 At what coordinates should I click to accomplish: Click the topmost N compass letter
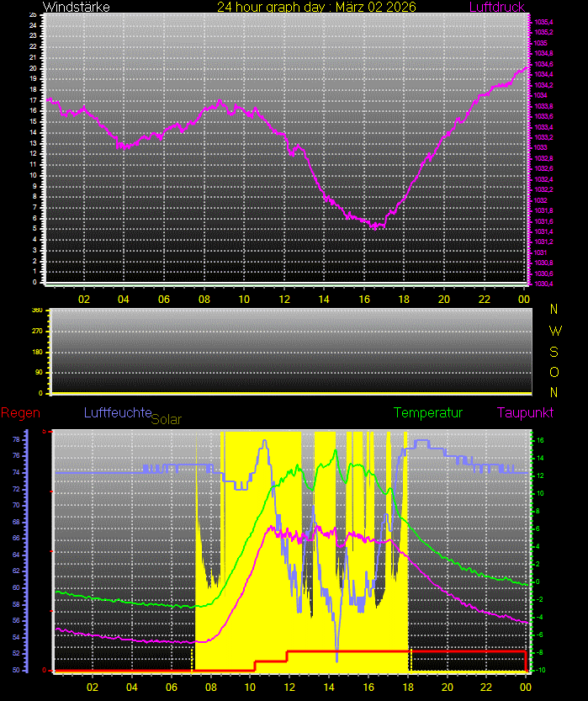coord(554,310)
